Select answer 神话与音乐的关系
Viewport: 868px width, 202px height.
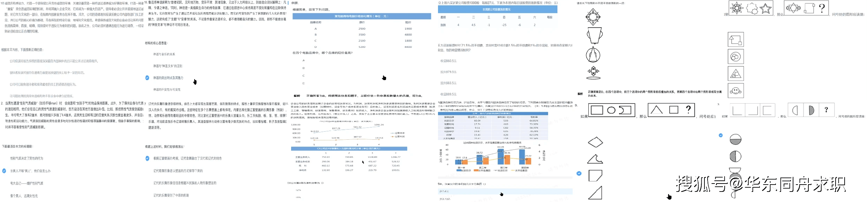click(164, 54)
